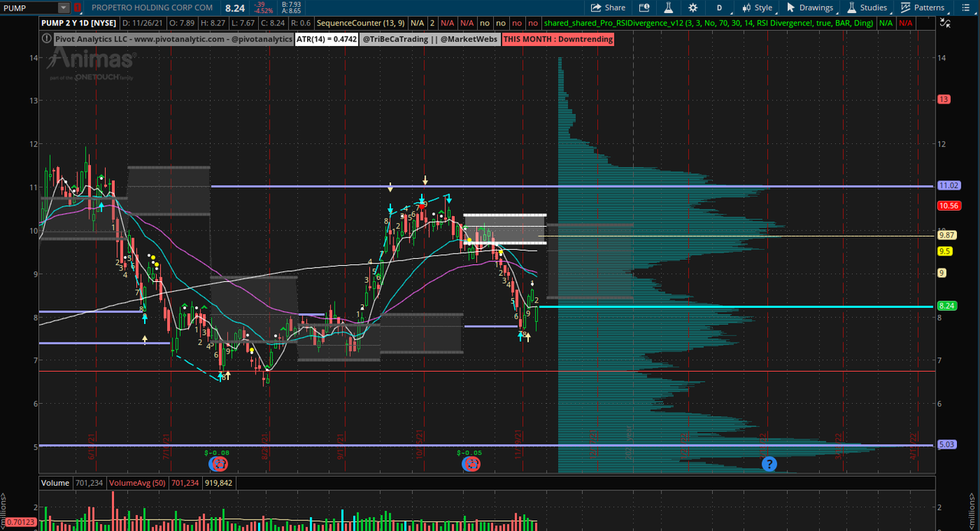Image resolution: width=980 pixels, height=531 pixels.
Task: Open the Drawings menu
Action: pos(810,8)
